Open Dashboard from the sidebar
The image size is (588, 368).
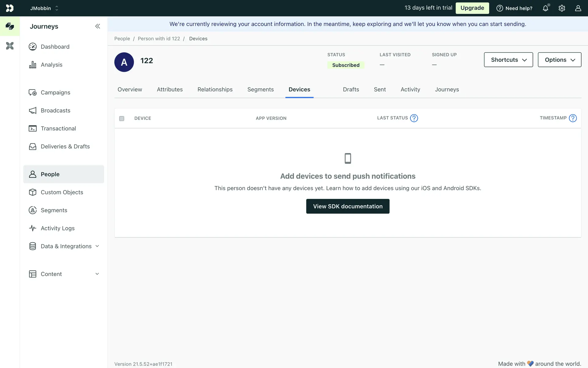55,47
